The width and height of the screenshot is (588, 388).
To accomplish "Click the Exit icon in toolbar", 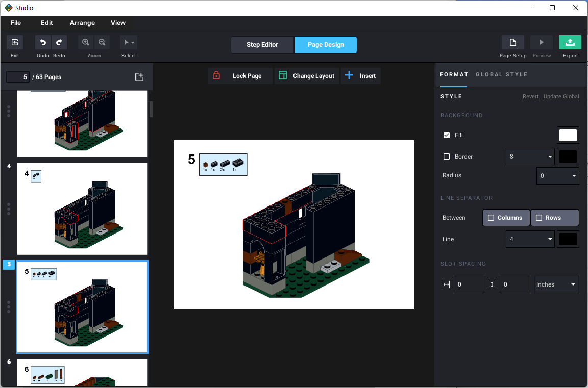I will 15,42.
